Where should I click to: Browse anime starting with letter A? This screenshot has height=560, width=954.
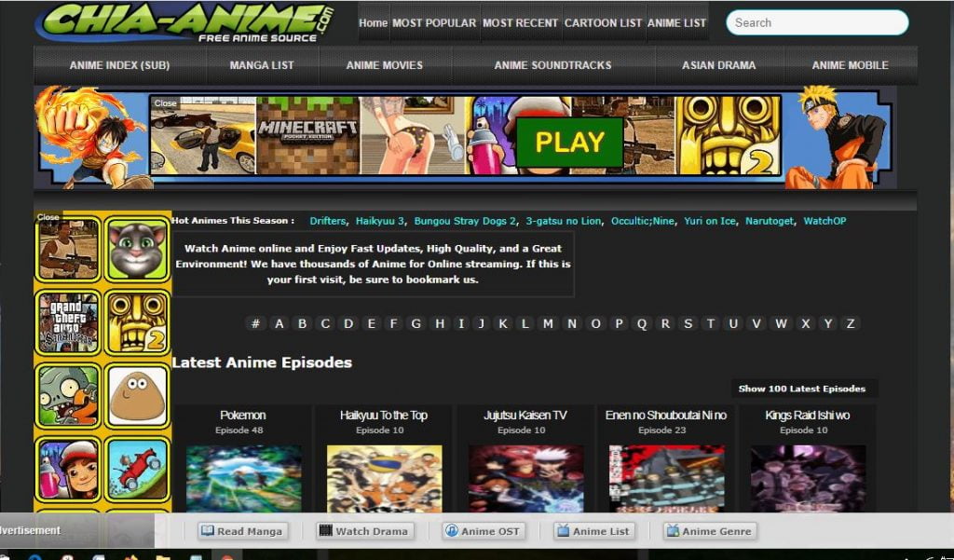279,323
